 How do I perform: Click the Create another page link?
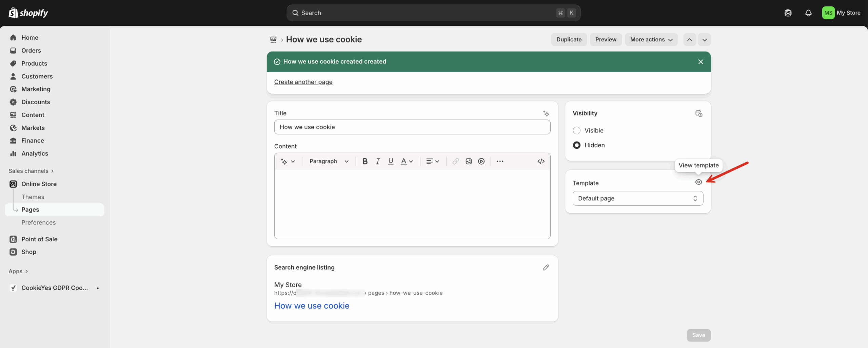click(x=303, y=82)
